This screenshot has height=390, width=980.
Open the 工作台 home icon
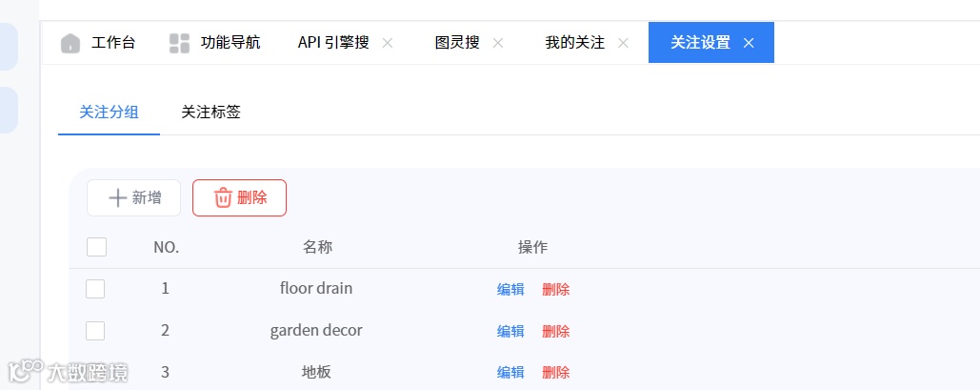click(x=70, y=43)
